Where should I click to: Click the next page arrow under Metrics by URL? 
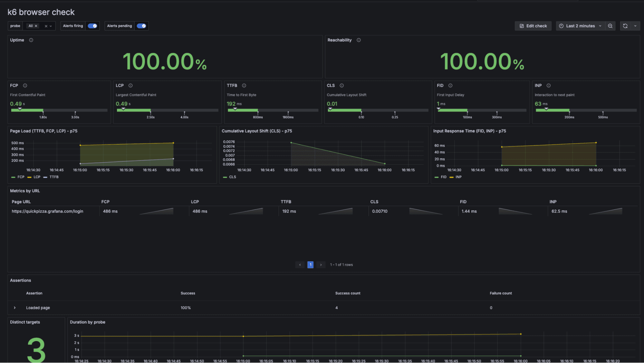coord(321,265)
